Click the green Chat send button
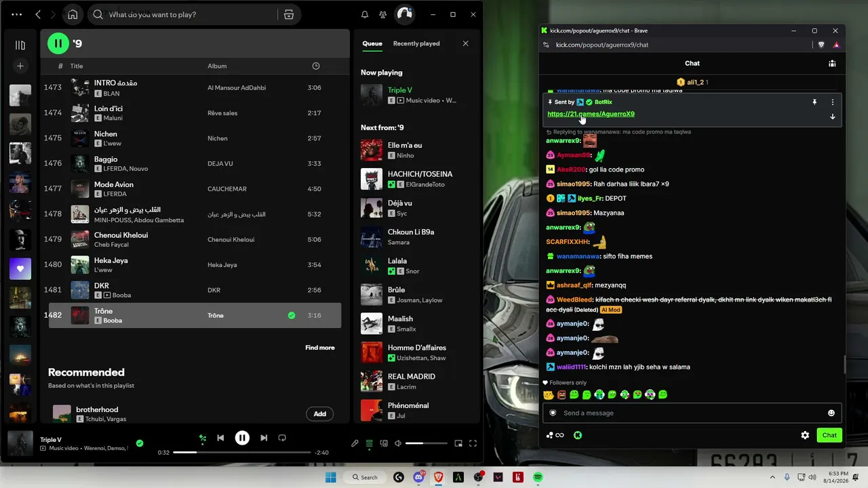868x488 pixels. pos(829,435)
